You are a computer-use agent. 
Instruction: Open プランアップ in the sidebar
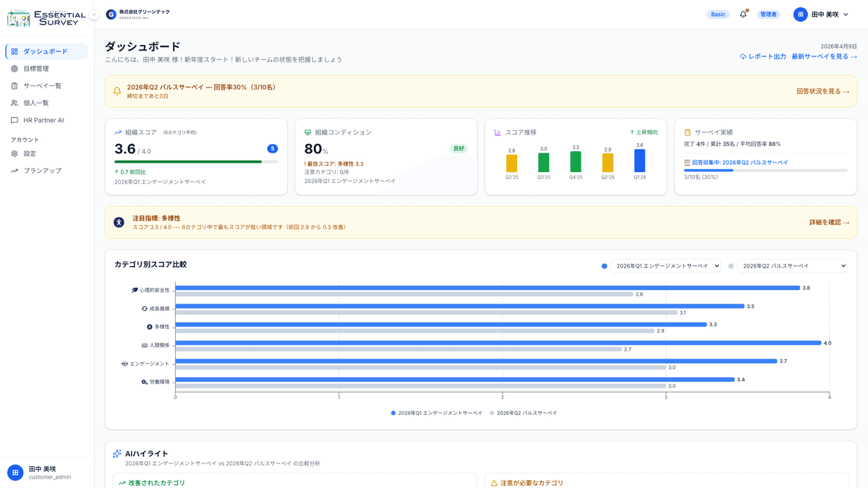(x=46, y=171)
